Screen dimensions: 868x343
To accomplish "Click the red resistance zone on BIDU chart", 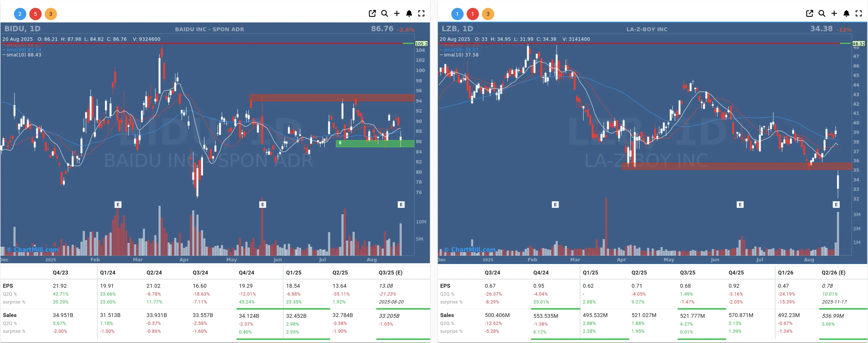I will pos(332,98).
